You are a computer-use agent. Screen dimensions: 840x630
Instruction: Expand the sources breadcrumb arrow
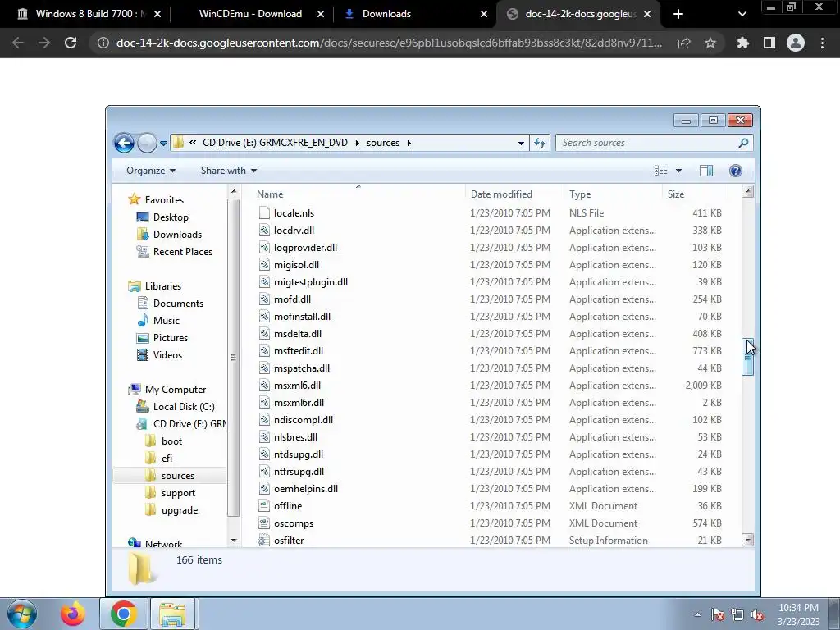pos(409,143)
